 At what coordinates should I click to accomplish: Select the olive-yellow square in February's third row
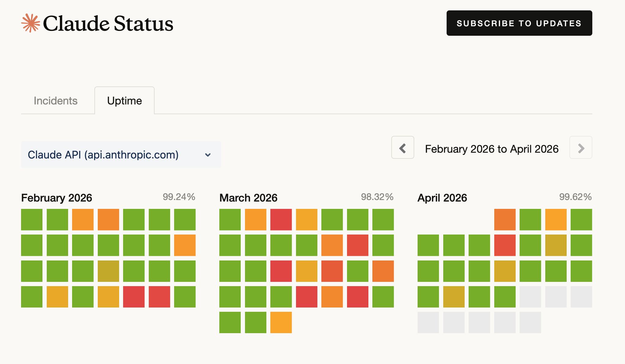coord(108,271)
